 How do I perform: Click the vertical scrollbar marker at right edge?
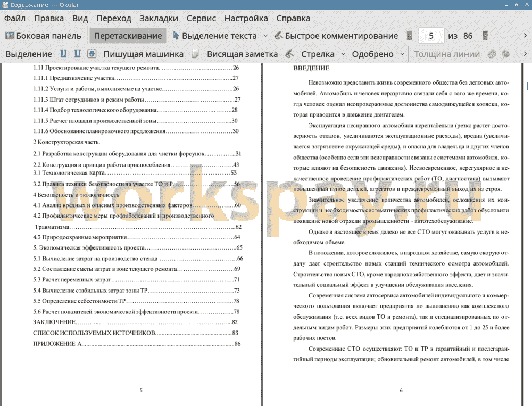point(528,86)
